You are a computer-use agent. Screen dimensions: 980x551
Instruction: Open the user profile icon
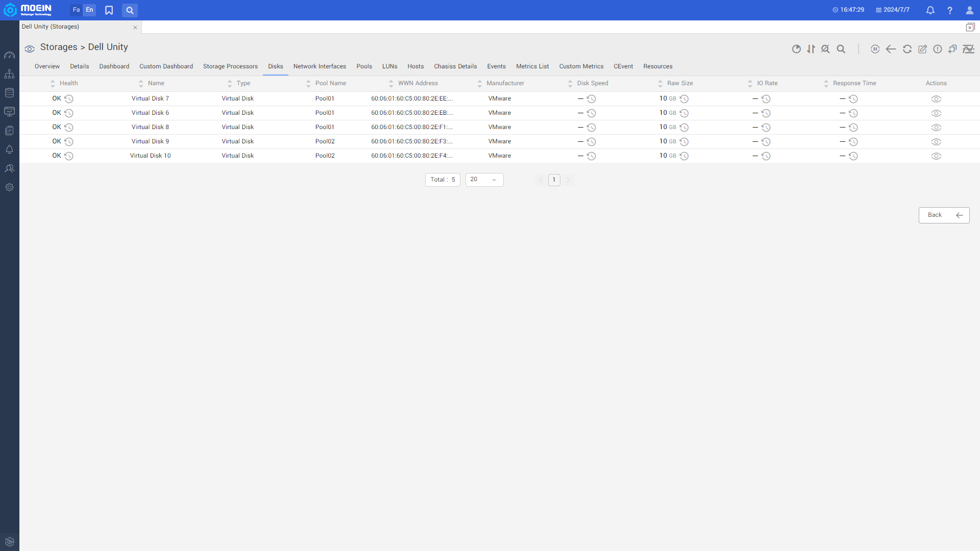[x=969, y=10]
